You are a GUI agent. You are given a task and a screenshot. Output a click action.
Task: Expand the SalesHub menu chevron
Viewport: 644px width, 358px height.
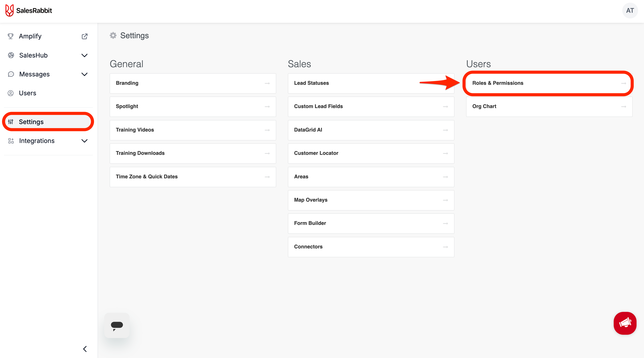(x=85, y=55)
